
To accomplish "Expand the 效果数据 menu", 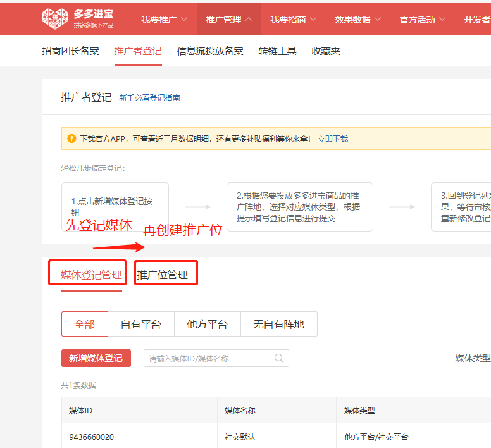I will coord(358,20).
